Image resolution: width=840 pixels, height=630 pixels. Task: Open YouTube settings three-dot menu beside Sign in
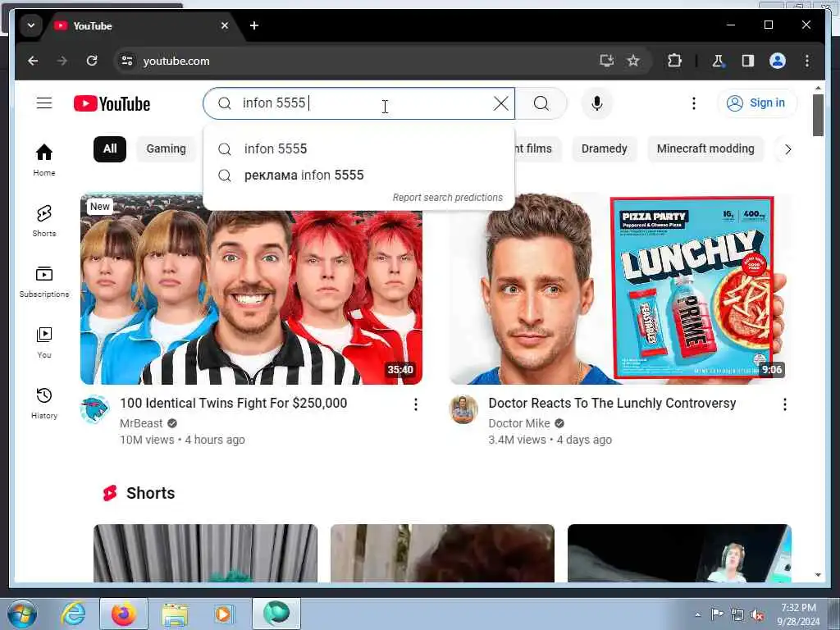click(694, 103)
